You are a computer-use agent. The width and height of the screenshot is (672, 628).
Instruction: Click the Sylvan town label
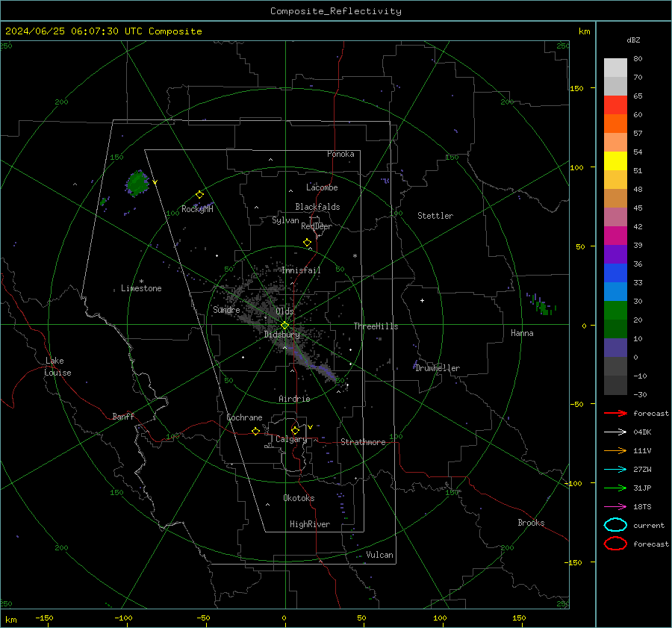[285, 220]
